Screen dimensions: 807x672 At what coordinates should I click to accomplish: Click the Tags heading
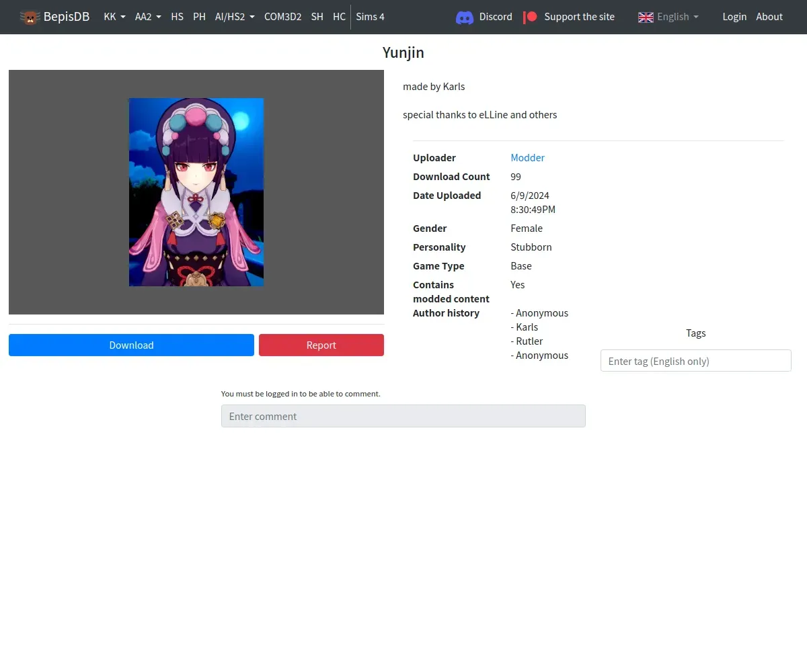tap(696, 333)
